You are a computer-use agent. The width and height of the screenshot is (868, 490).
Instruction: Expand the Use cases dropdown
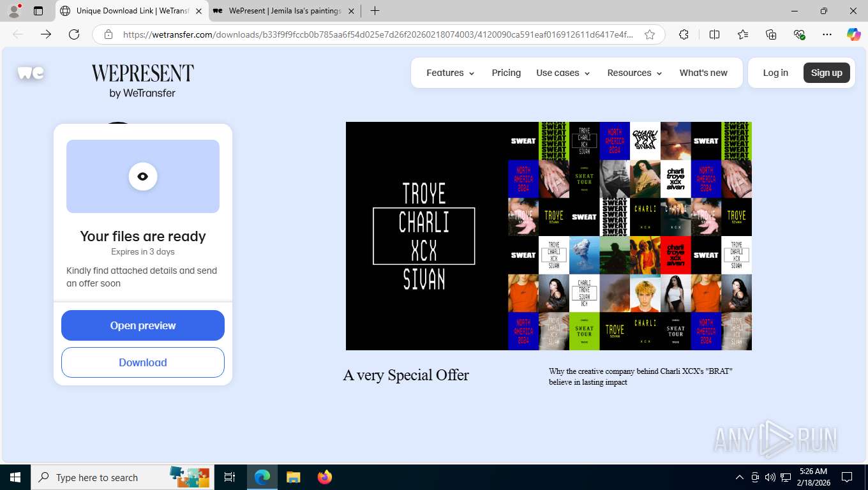click(x=563, y=73)
